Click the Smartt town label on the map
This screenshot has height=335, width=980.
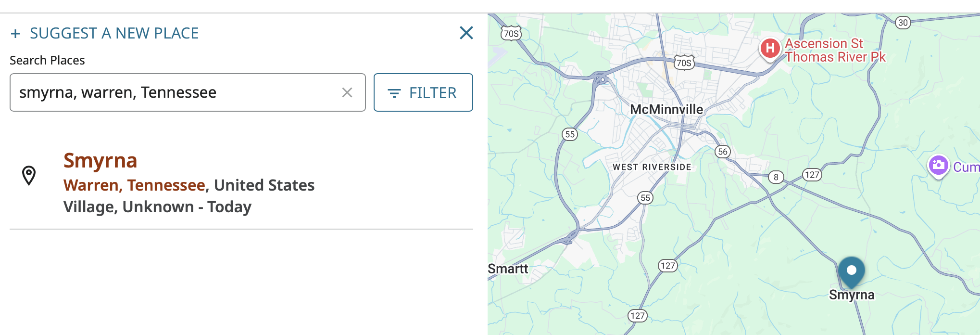(x=508, y=269)
